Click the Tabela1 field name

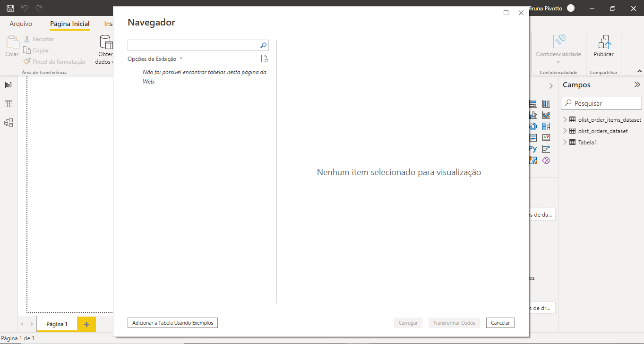pos(588,142)
